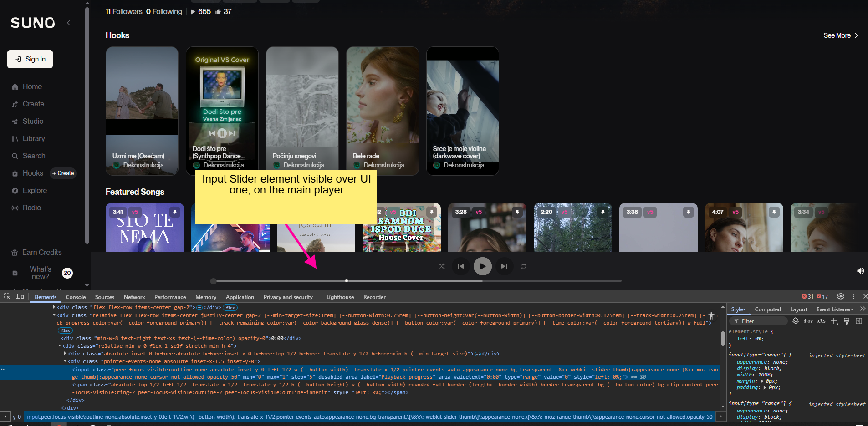868x426 pixels.
Task: Pin the 3:38 featured song
Action: (x=689, y=212)
